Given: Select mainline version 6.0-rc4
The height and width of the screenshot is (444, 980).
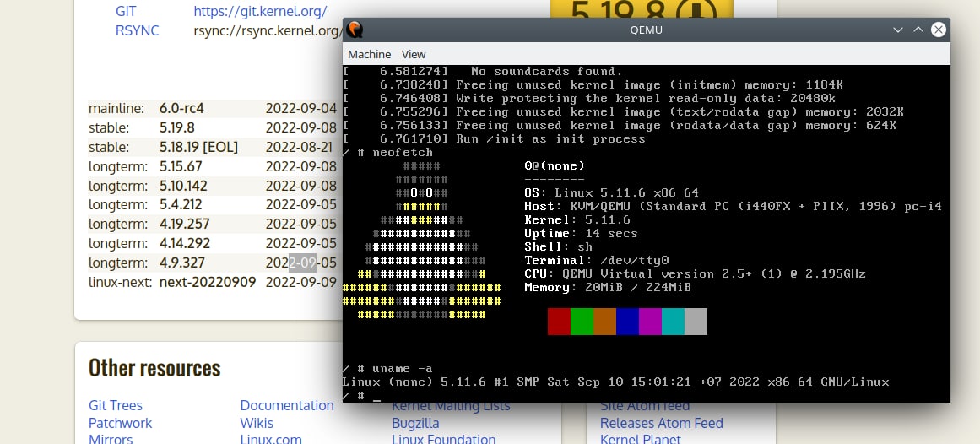Looking at the screenshot, I should coord(181,108).
